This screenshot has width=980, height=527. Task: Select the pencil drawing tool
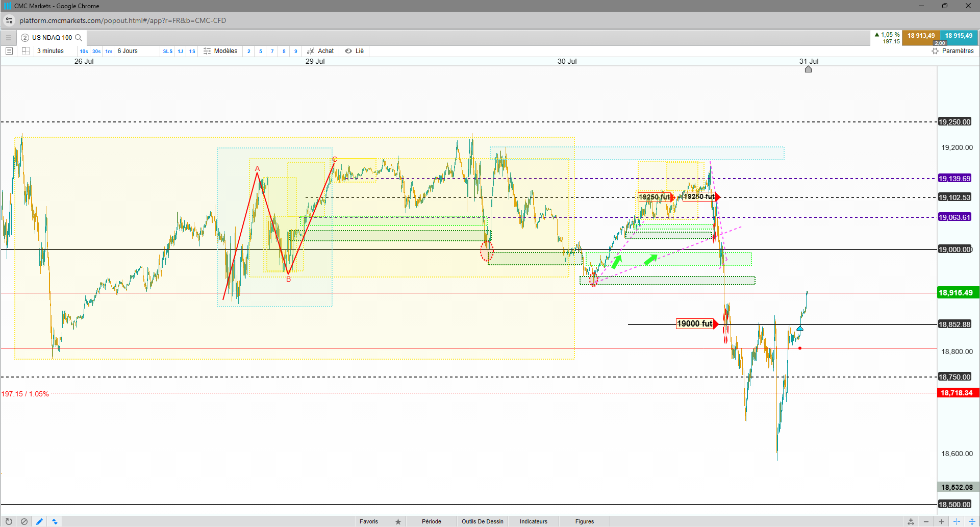pyautogui.click(x=39, y=521)
